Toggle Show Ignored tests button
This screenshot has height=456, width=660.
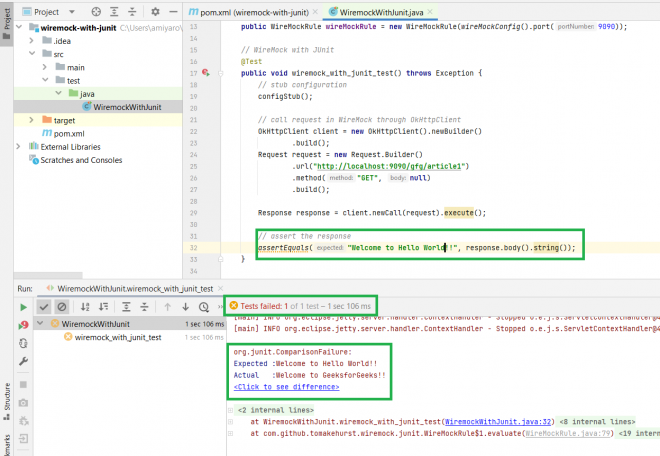click(61, 306)
